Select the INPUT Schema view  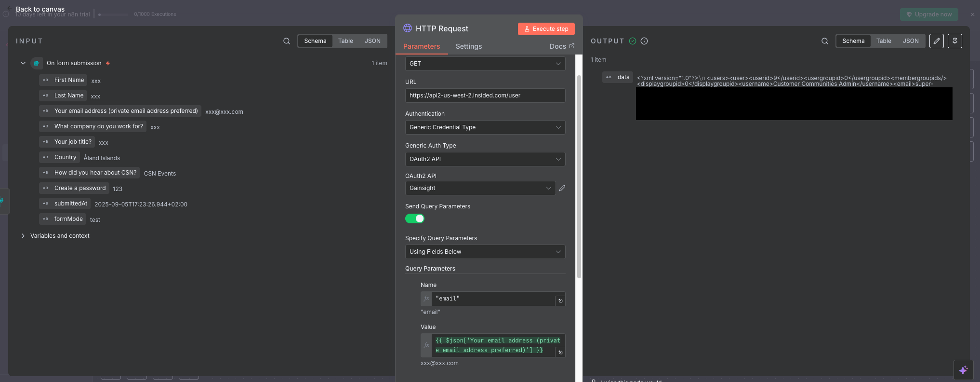(x=315, y=41)
